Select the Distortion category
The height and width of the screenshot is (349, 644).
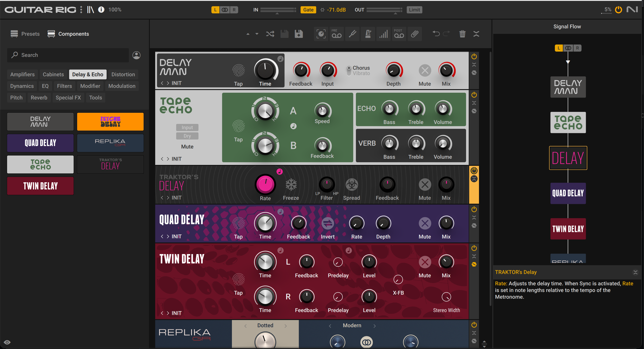tap(123, 74)
